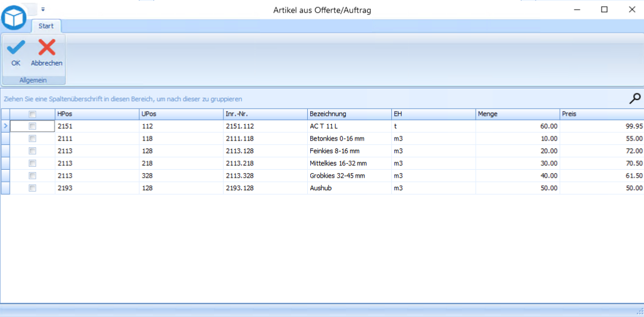This screenshot has width=644, height=317.
Task: Click HPos cell 2193
Action: point(98,188)
